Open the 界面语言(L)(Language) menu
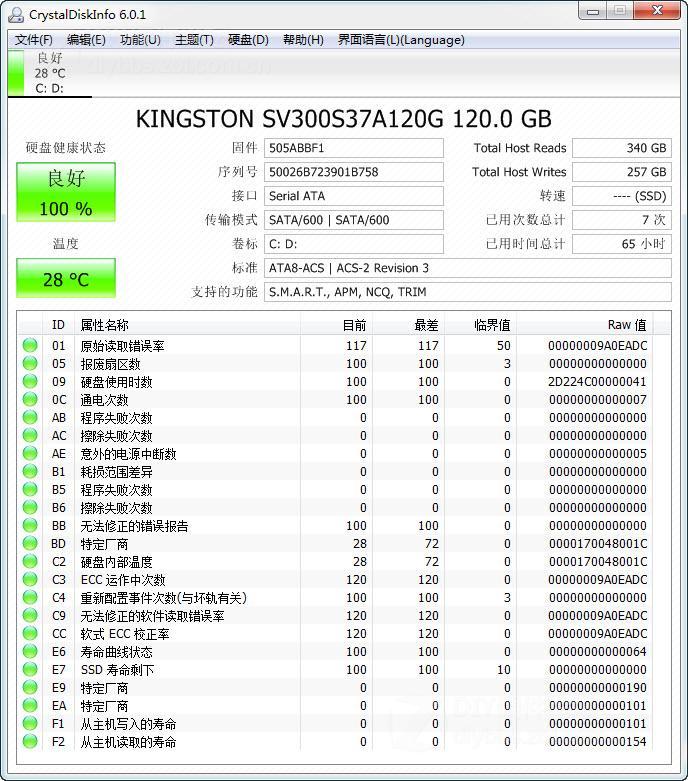The width and height of the screenshot is (688, 781). tap(401, 40)
